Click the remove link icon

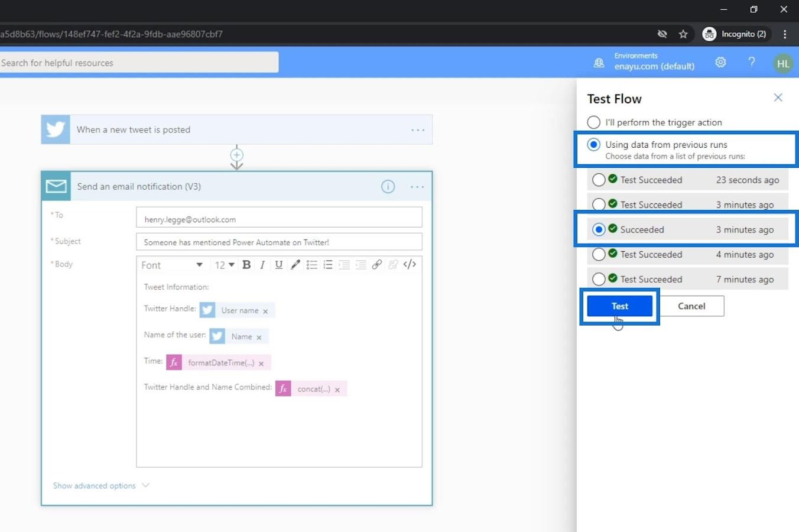[x=393, y=265]
